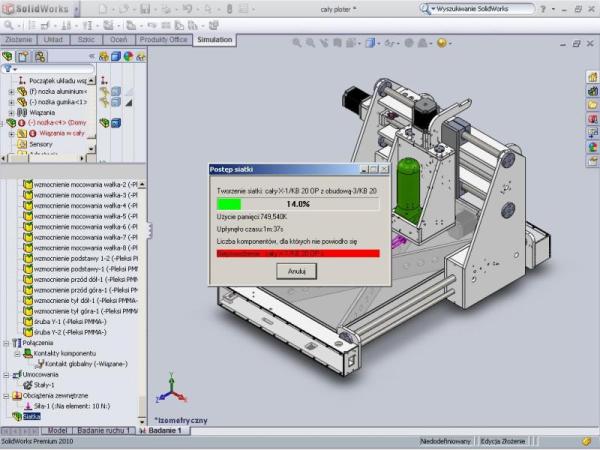Switch to the Oceń tab
Image resolution: width=600 pixels, height=450 pixels.
[119, 40]
